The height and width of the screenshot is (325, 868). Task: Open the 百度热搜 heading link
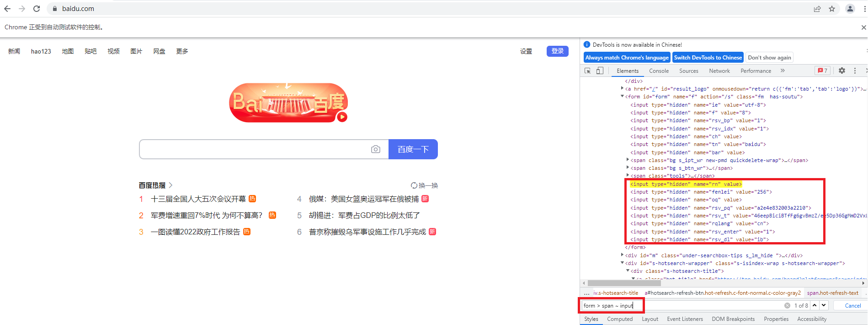(155, 185)
